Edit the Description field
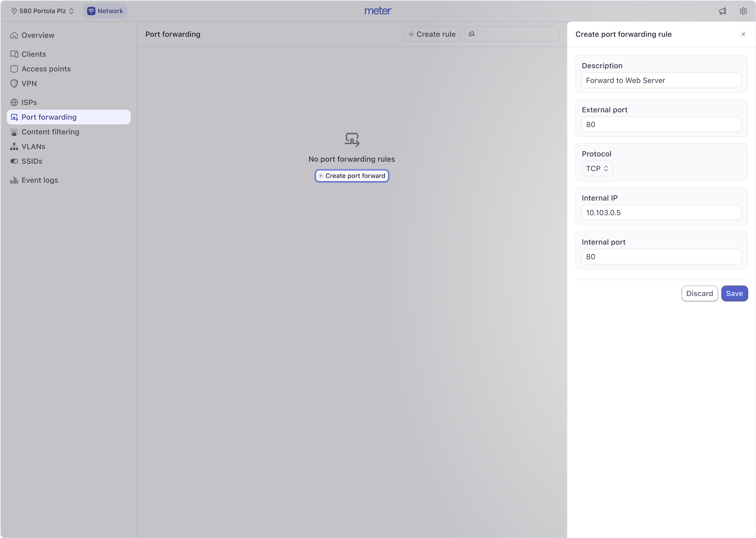 point(661,81)
